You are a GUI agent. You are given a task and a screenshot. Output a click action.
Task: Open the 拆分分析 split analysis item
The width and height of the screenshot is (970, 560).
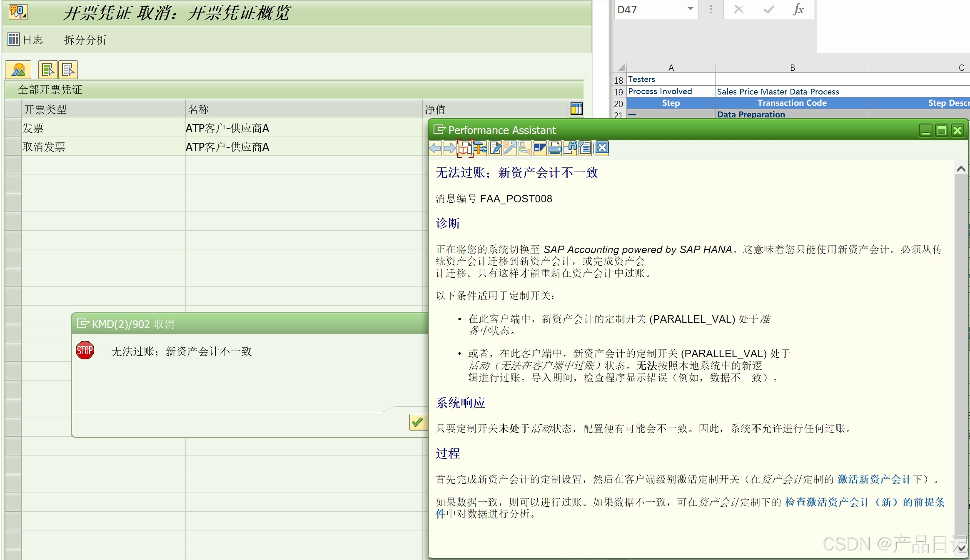coord(85,40)
